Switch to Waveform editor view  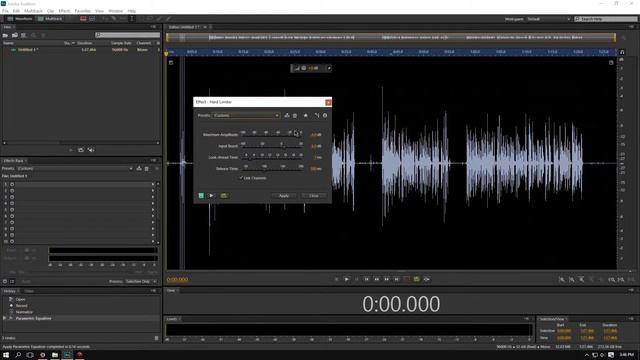20,19
